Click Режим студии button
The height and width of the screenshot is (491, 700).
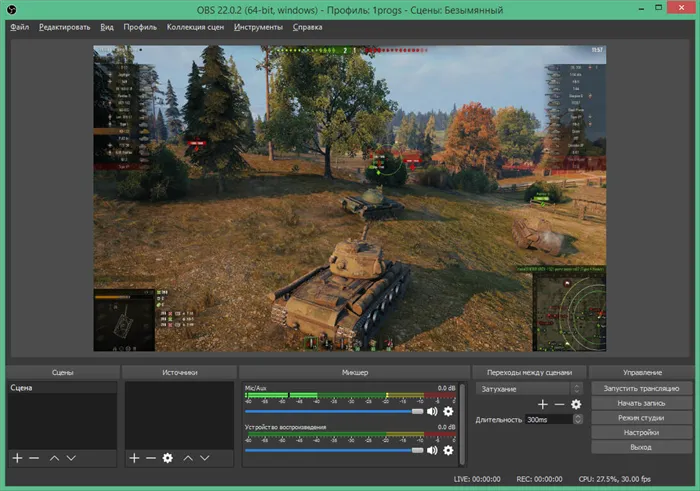click(642, 418)
